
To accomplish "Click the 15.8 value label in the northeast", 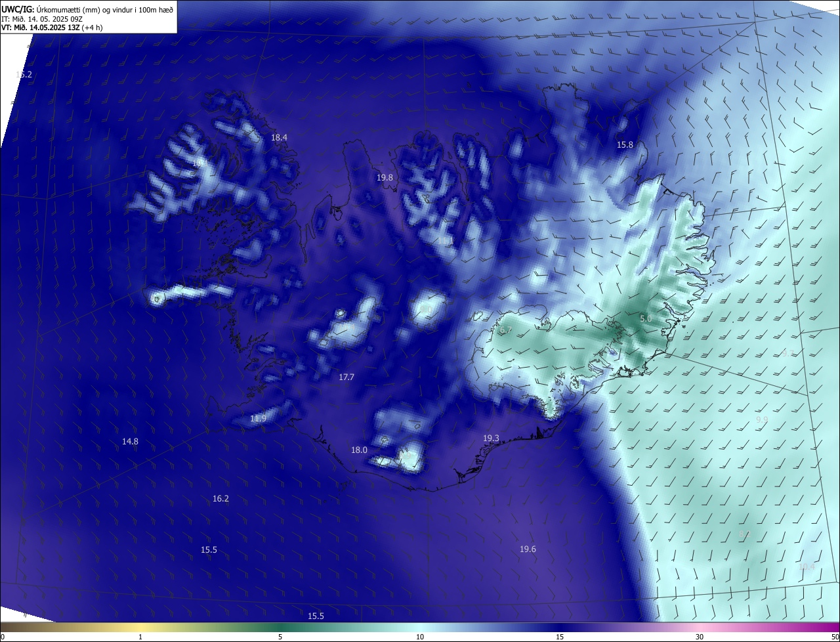I will [x=625, y=144].
